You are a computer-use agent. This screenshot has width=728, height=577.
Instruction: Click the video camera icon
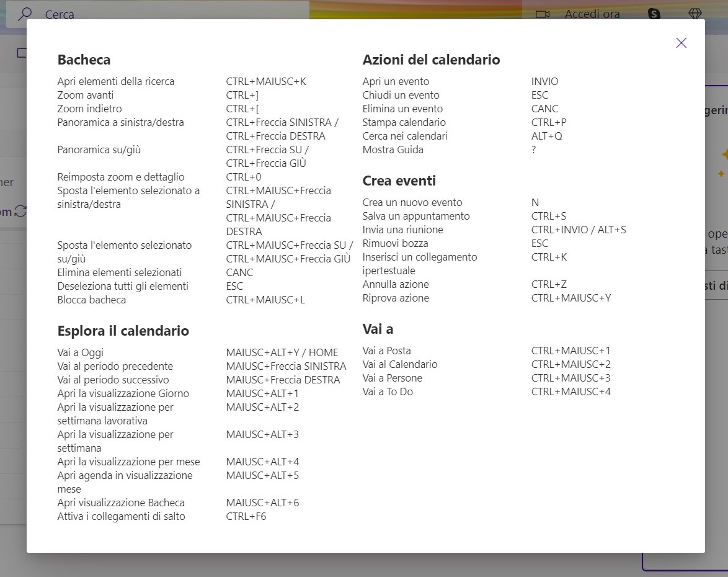tap(543, 14)
